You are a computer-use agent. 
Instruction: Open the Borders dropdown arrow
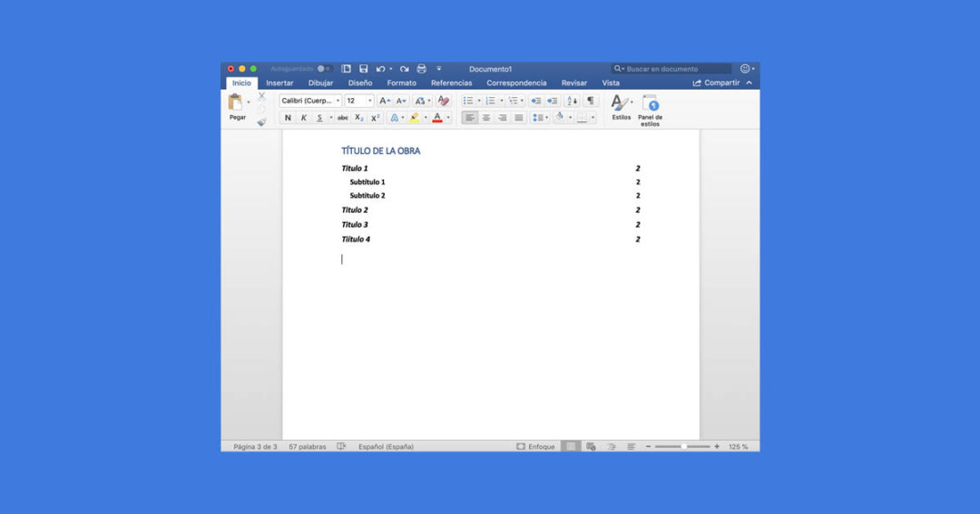(593, 118)
